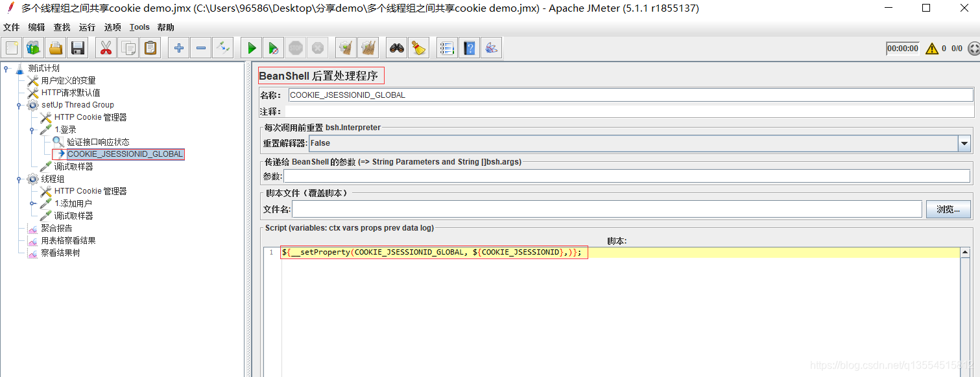
Task: Select 调试取样器 under 线程组
Action: (73, 216)
